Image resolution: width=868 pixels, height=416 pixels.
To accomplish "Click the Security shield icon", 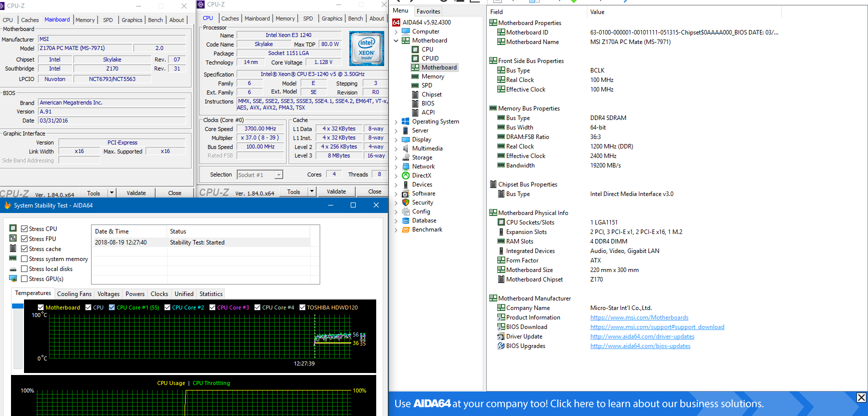I will [406, 202].
